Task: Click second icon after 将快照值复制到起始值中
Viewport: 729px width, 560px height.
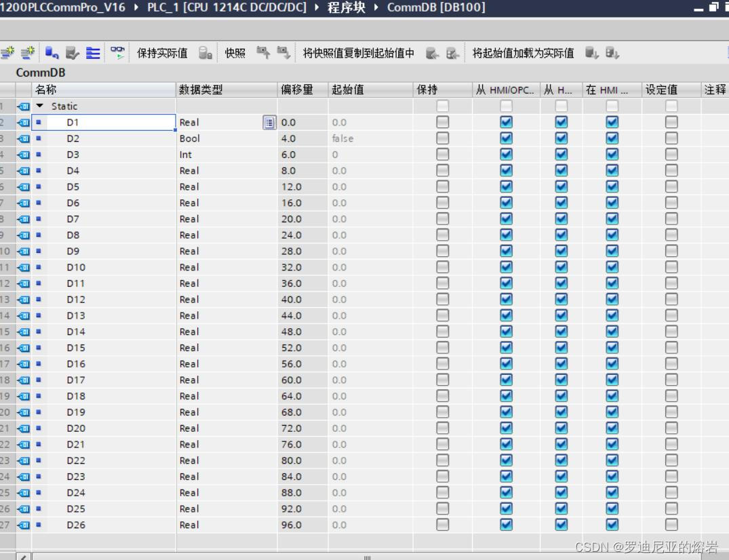Action: [453, 54]
